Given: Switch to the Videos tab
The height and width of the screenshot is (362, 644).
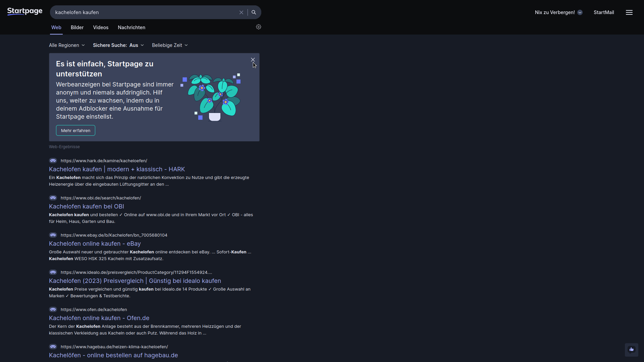Looking at the screenshot, I should pos(101,27).
